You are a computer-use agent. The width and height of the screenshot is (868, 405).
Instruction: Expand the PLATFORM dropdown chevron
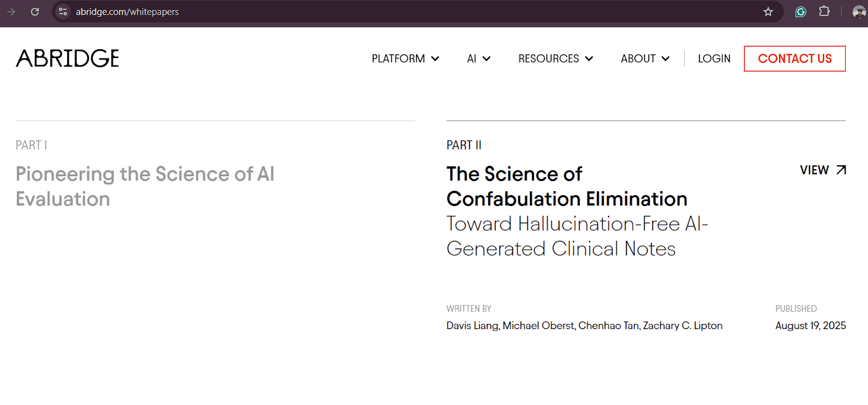[x=435, y=59]
